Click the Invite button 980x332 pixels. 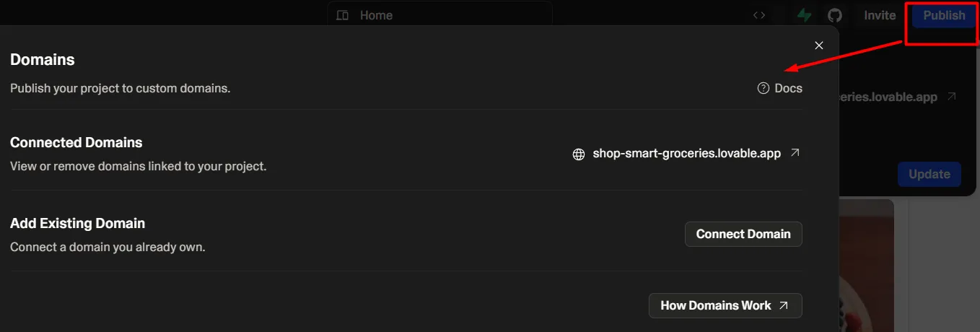(x=880, y=15)
